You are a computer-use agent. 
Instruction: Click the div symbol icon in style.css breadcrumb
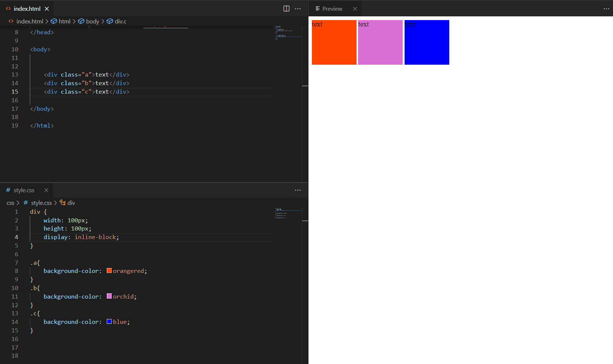pos(62,203)
